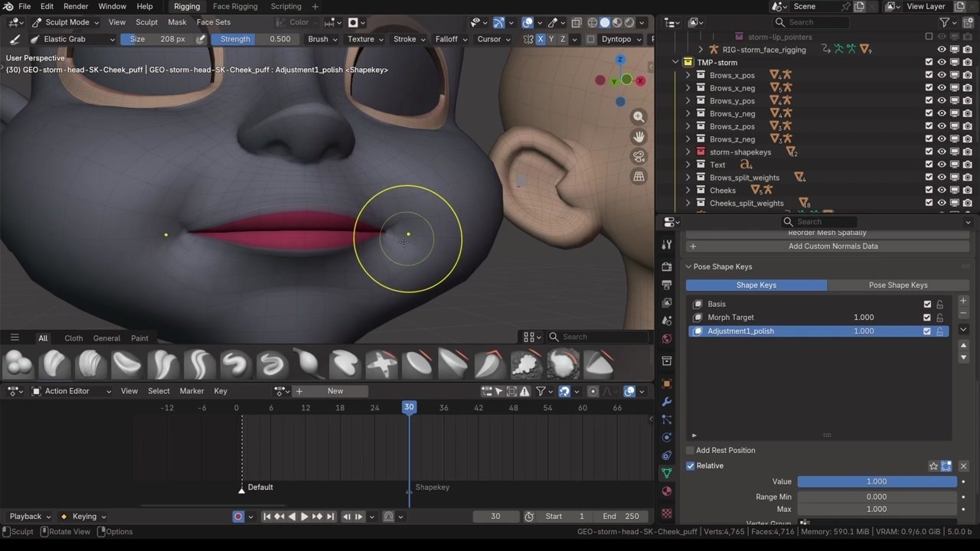Select the first brush thumbnail in the brush shelf
This screenshot has width=980, height=551.
(18, 364)
